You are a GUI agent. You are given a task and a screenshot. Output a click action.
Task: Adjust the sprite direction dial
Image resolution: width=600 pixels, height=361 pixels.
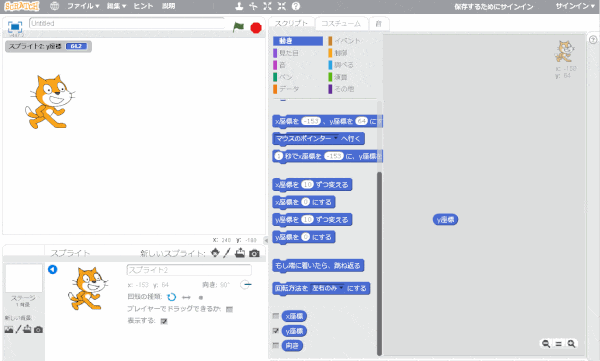245,285
